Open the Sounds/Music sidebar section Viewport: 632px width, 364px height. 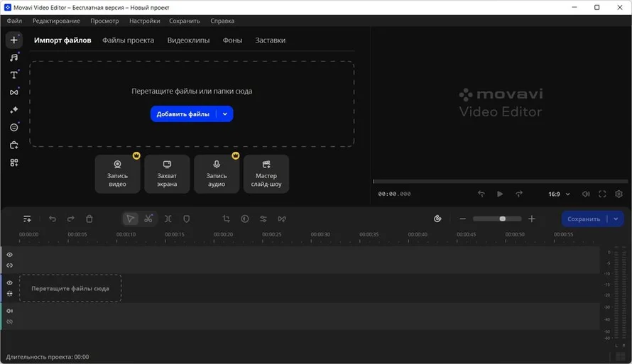pyautogui.click(x=13, y=57)
